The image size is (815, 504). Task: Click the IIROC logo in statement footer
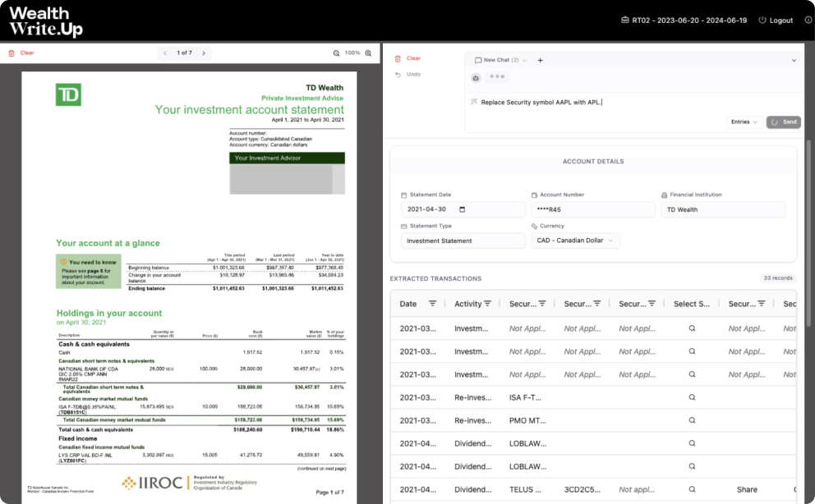(152, 483)
